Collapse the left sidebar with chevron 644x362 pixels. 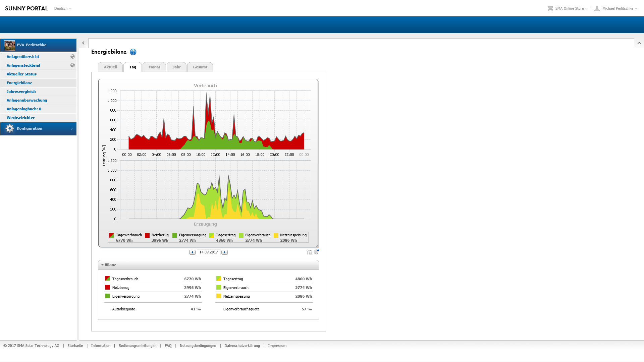pos(83,43)
